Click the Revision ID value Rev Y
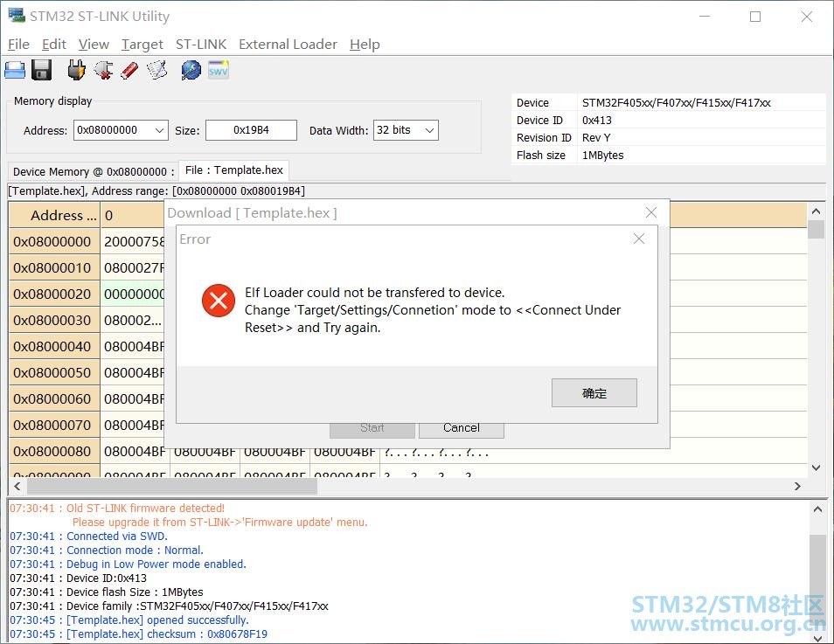This screenshot has height=644, width=834. coord(595,138)
